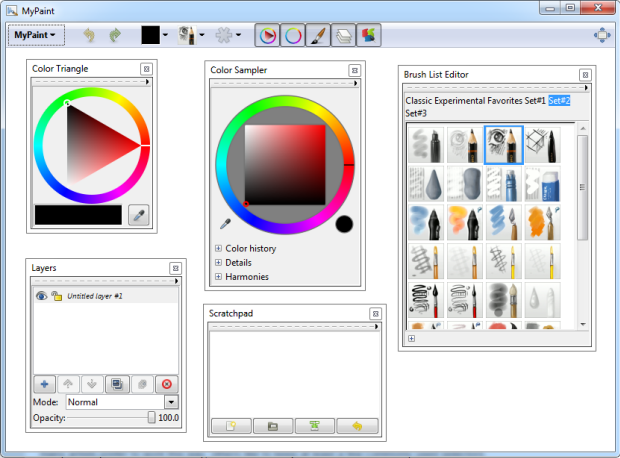
Task: Create a new scratchpad with the page icon
Action: (230, 426)
